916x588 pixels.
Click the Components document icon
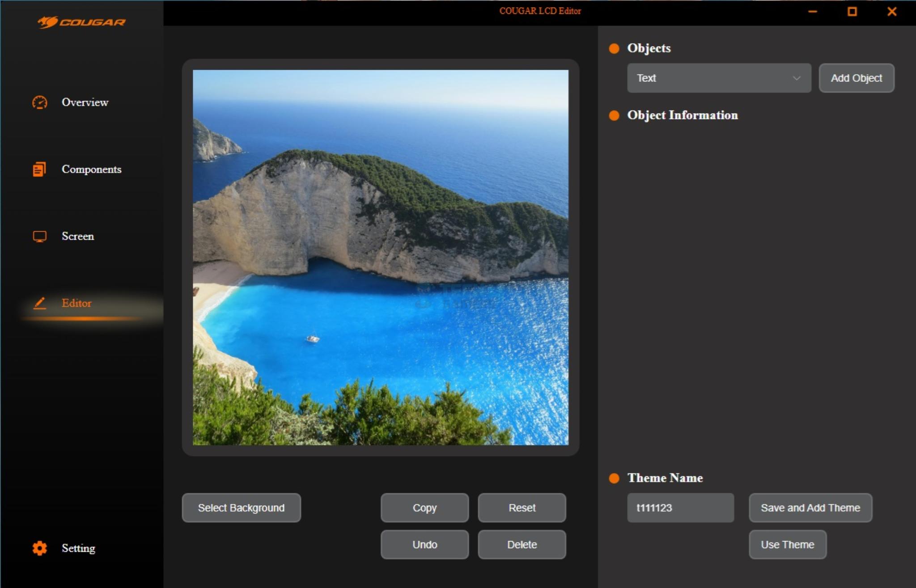coord(39,169)
